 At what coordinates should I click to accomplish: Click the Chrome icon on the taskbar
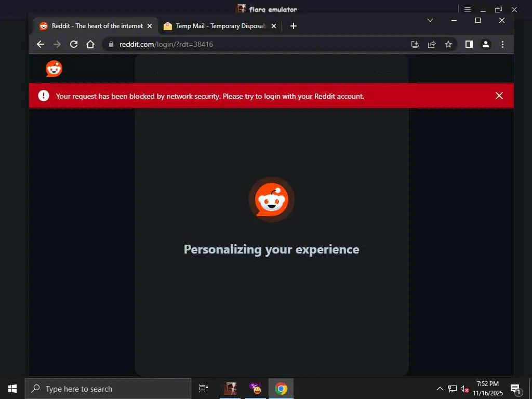(x=281, y=389)
